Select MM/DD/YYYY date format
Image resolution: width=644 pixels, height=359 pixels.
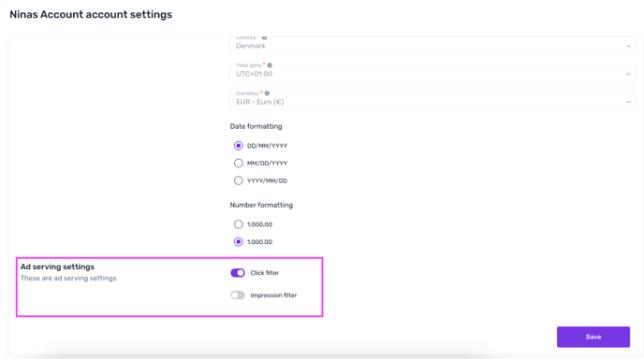pyautogui.click(x=238, y=163)
